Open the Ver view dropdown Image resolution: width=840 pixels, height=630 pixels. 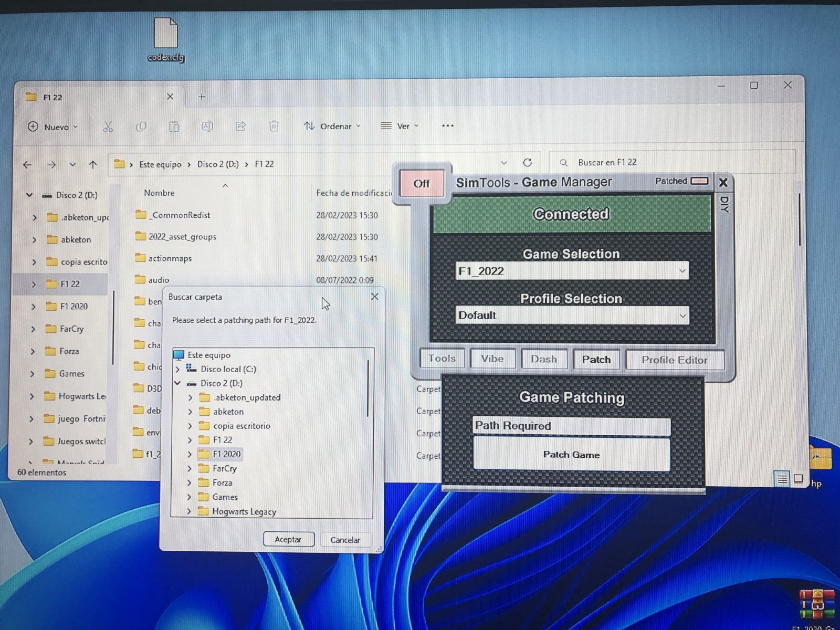[x=400, y=126]
